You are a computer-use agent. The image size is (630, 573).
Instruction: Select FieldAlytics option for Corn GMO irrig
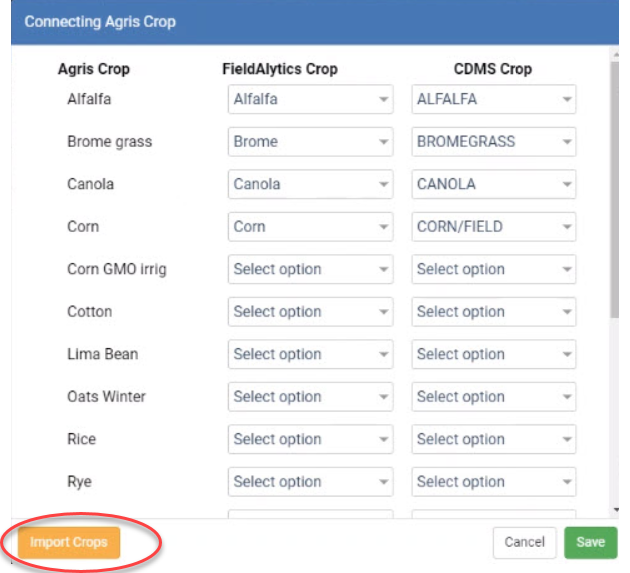(310, 269)
